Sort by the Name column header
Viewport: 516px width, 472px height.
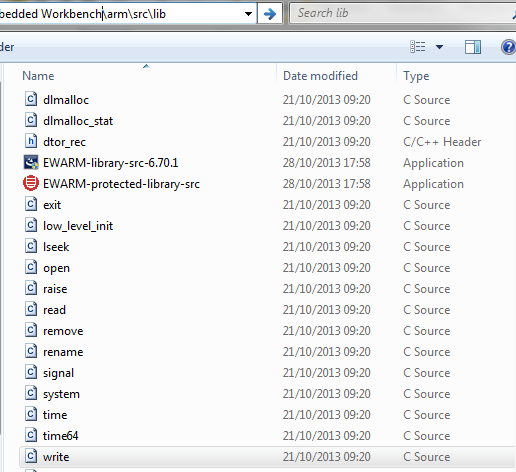coord(38,76)
